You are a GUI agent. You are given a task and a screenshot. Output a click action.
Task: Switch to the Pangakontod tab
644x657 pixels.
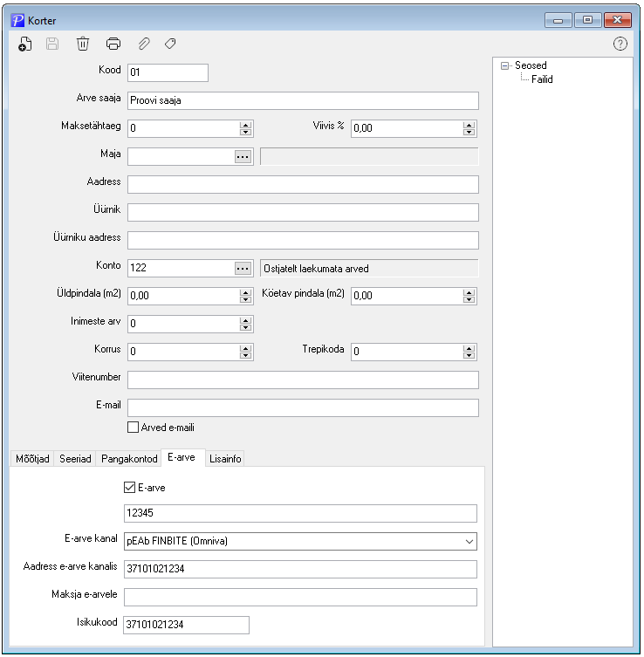tap(129, 459)
